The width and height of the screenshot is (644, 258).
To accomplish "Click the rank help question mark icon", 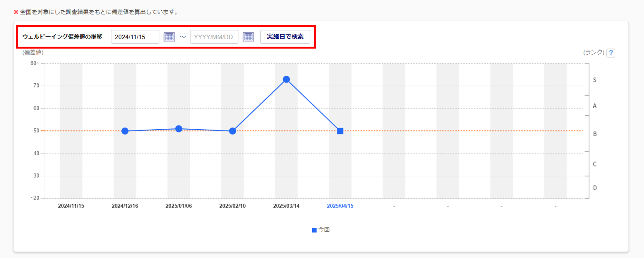I will (611, 53).
